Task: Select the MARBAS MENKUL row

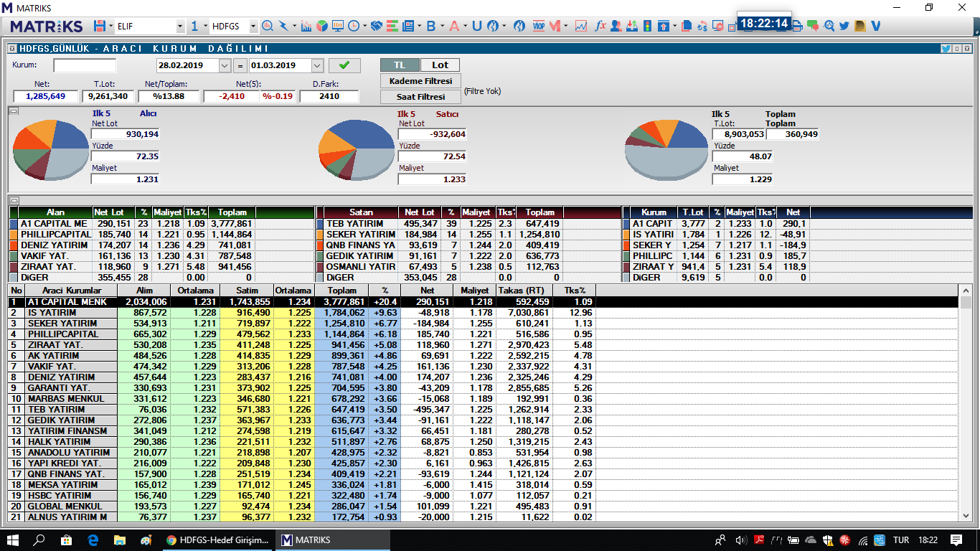Action: coord(484,399)
